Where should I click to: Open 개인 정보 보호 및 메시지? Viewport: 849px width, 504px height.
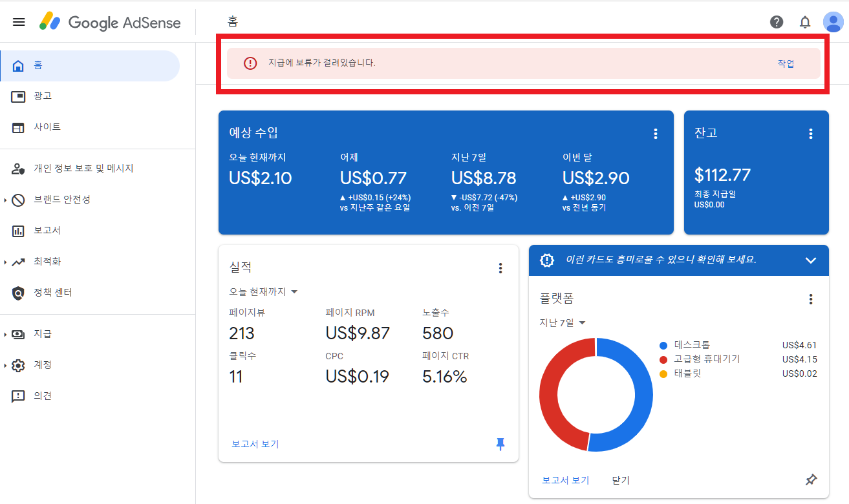click(74, 168)
